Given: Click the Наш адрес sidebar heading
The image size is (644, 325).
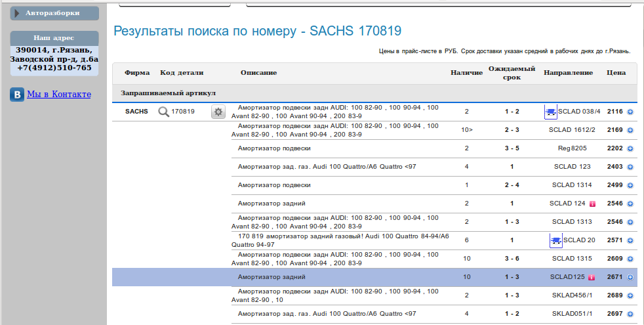Looking at the screenshot, I should pyautogui.click(x=54, y=38).
